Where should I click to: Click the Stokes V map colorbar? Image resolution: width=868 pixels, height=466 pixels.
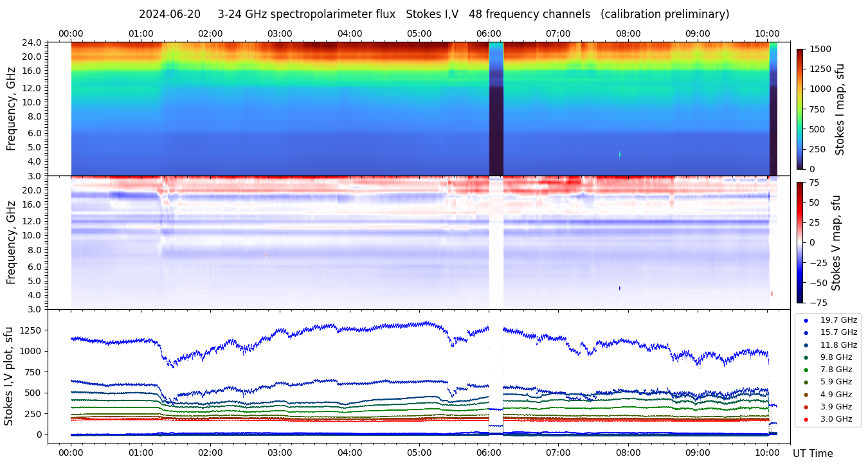pyautogui.click(x=800, y=242)
